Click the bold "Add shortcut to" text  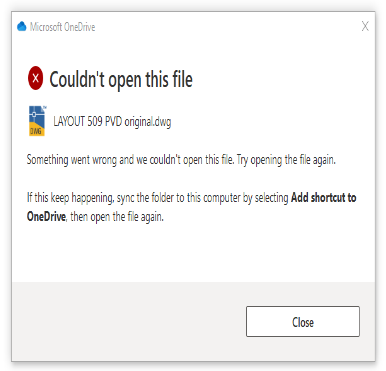[324, 198]
